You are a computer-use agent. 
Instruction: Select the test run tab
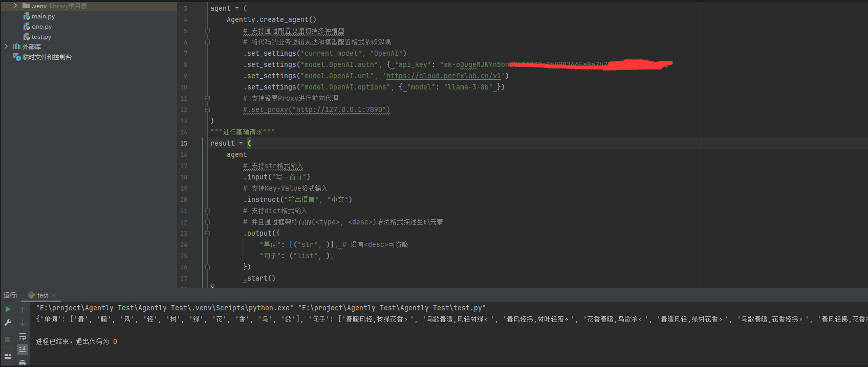[42, 295]
